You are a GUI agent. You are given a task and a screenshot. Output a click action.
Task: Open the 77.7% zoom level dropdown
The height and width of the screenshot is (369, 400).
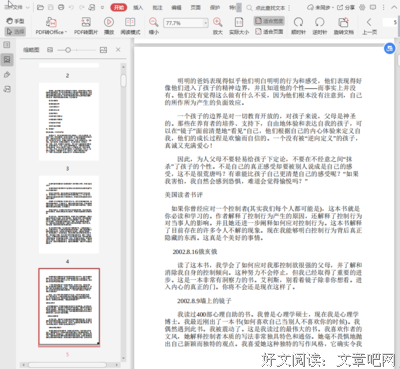click(x=205, y=23)
